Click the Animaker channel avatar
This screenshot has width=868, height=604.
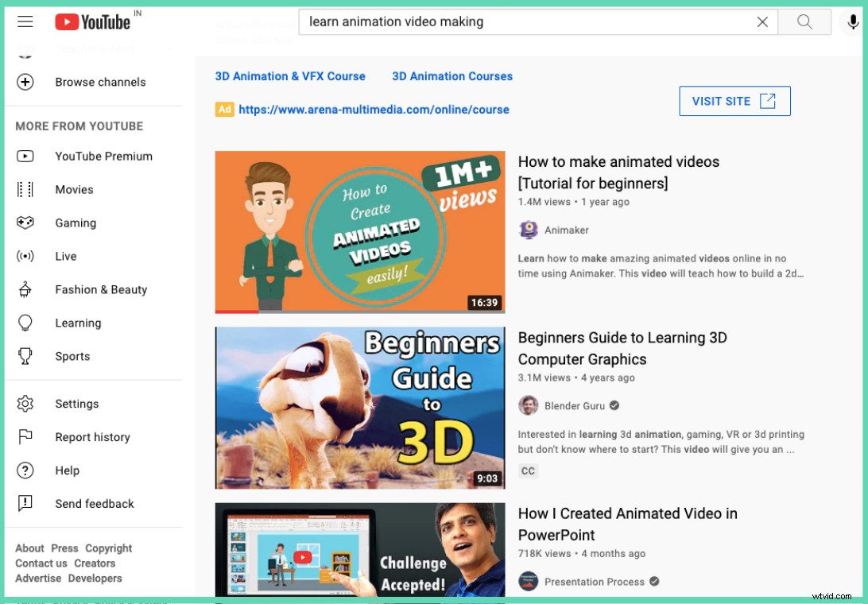[527, 230]
